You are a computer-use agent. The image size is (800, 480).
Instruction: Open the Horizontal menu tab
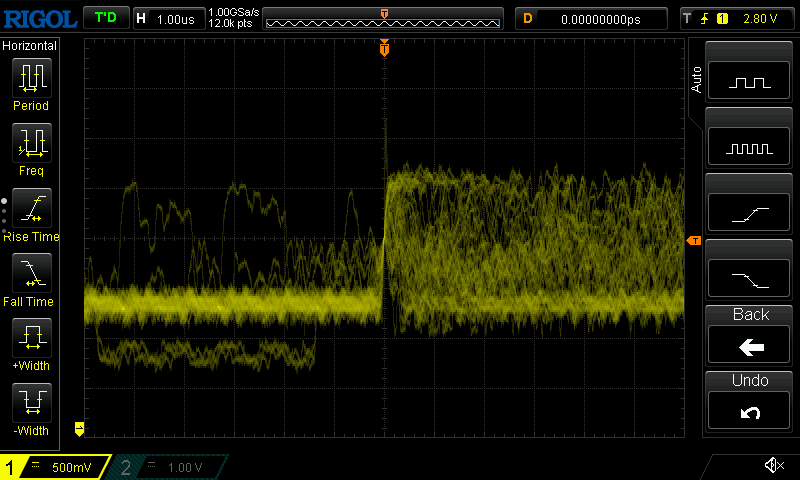point(30,46)
